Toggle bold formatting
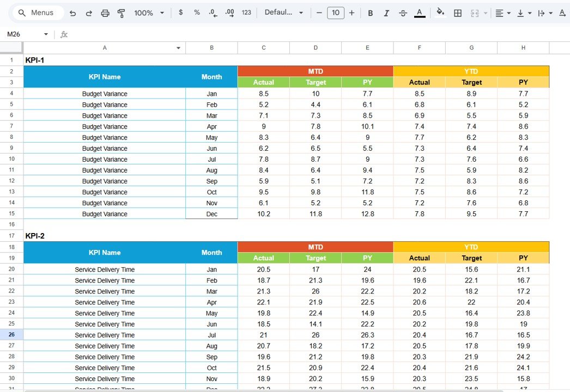The height and width of the screenshot is (392, 570). (371, 13)
